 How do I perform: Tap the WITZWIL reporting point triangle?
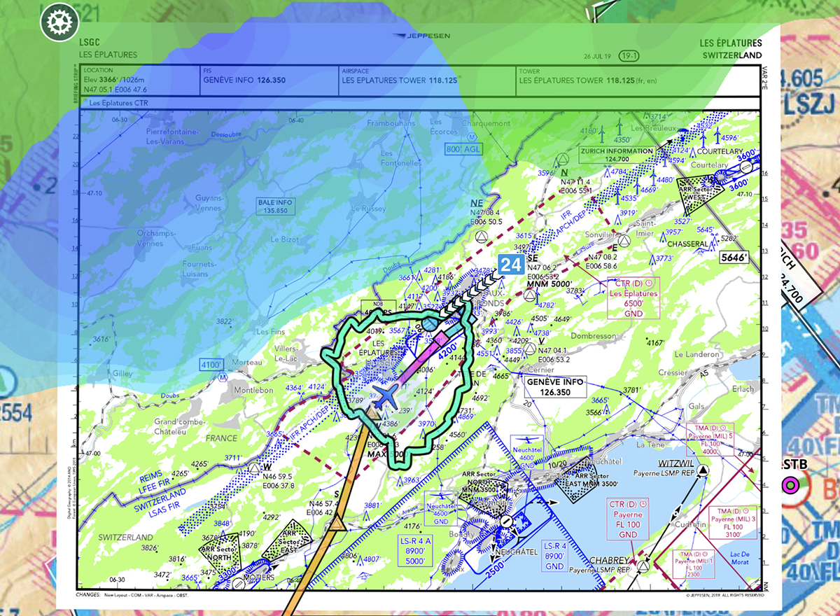pos(702,472)
